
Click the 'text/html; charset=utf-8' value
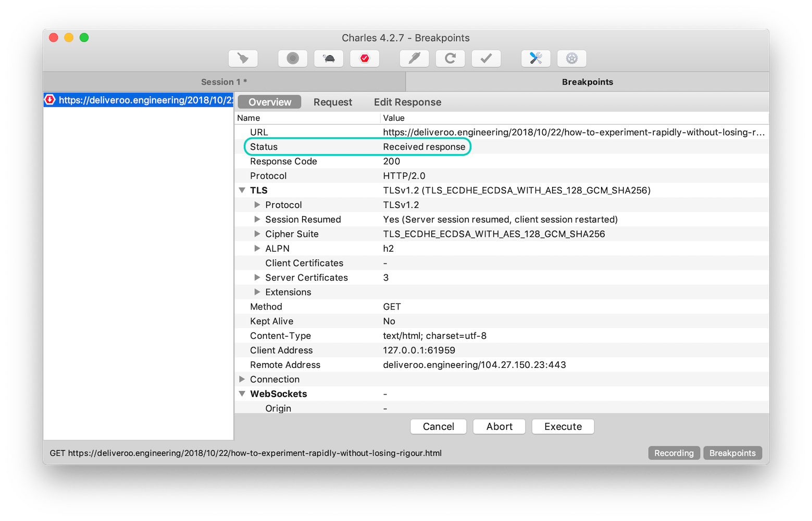tap(435, 336)
